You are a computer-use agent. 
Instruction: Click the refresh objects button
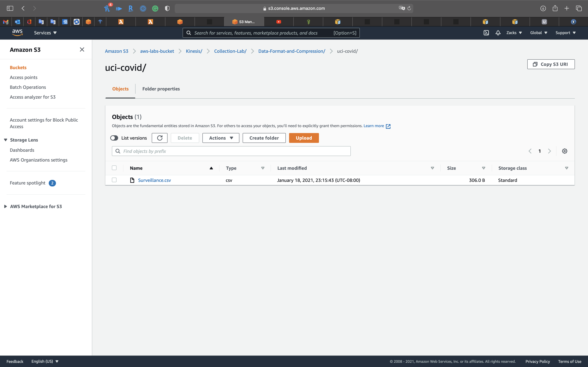(160, 138)
